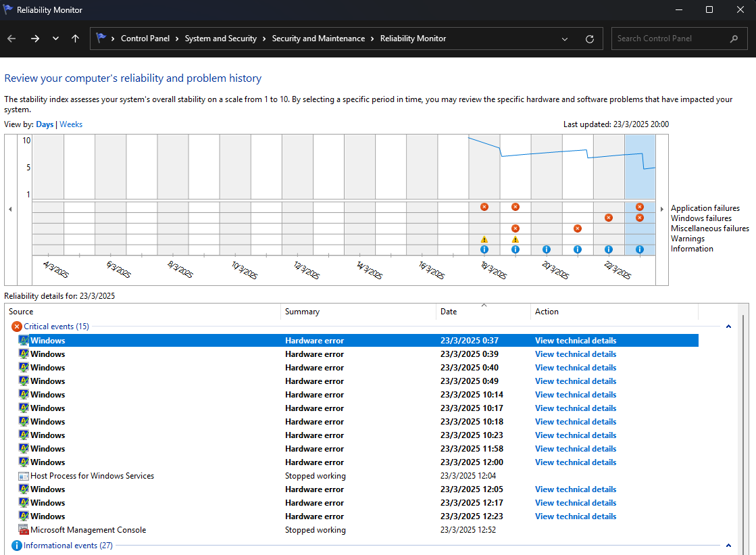This screenshot has width=756, height=555.
Task: View technical details for the 0:39 hardware error
Action: 576,354
